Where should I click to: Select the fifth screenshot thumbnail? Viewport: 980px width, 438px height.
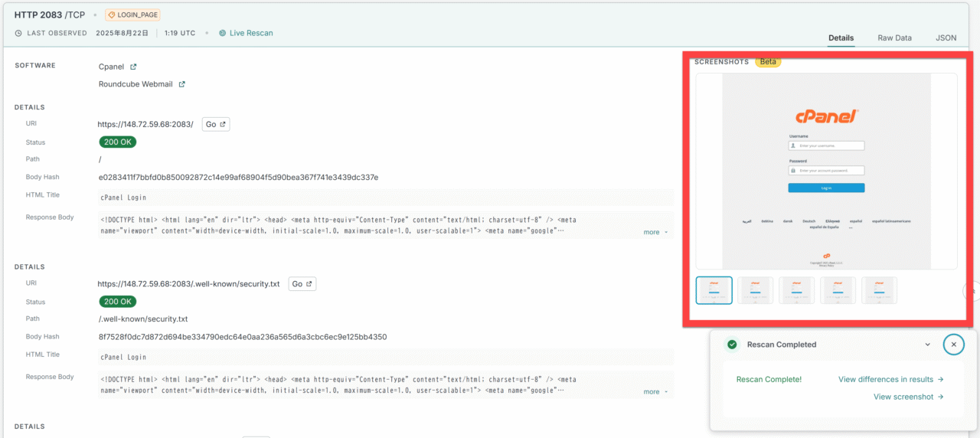(879, 290)
